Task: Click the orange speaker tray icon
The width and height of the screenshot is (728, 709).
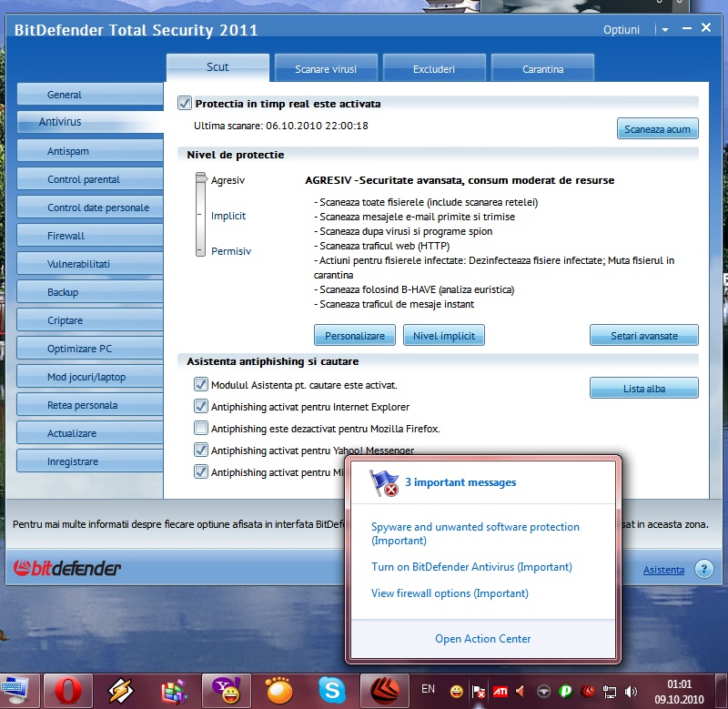Action: click(x=520, y=692)
